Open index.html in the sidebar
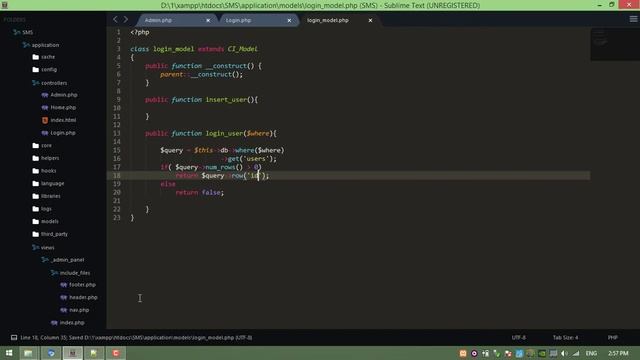Screen dimensions: 640x360 [63, 120]
